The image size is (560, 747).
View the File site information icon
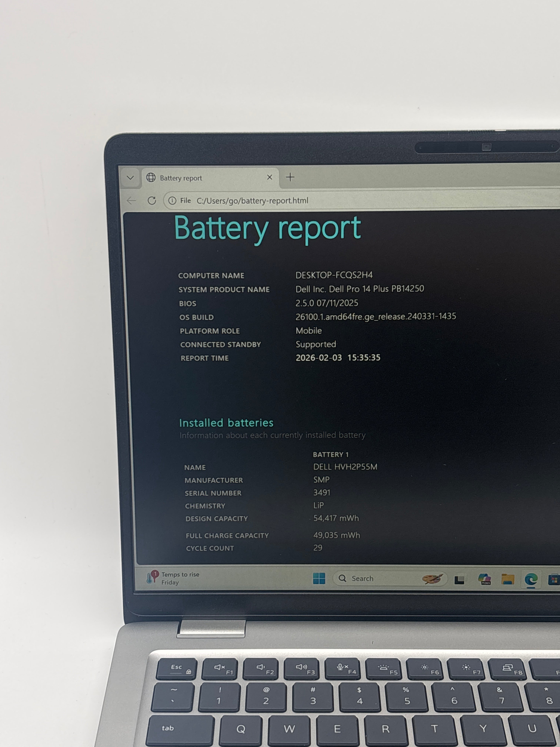pos(172,201)
